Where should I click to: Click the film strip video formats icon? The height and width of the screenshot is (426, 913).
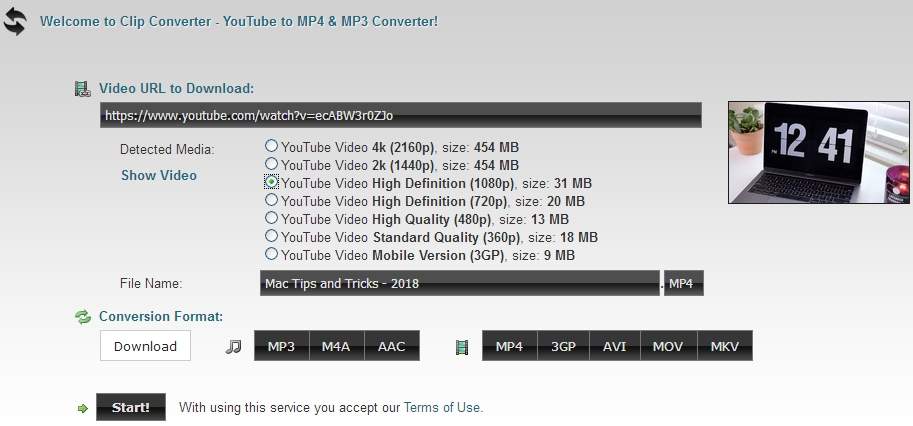(x=461, y=347)
